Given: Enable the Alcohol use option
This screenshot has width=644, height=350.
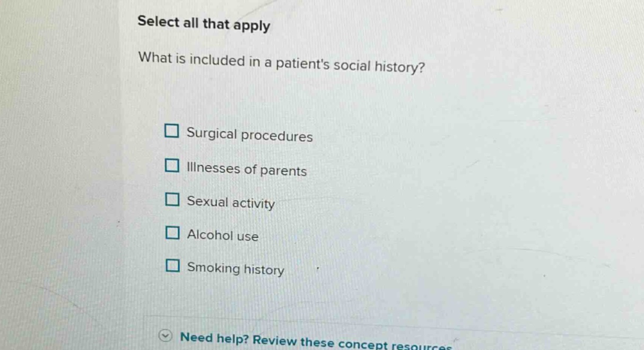Looking at the screenshot, I should tap(171, 232).
